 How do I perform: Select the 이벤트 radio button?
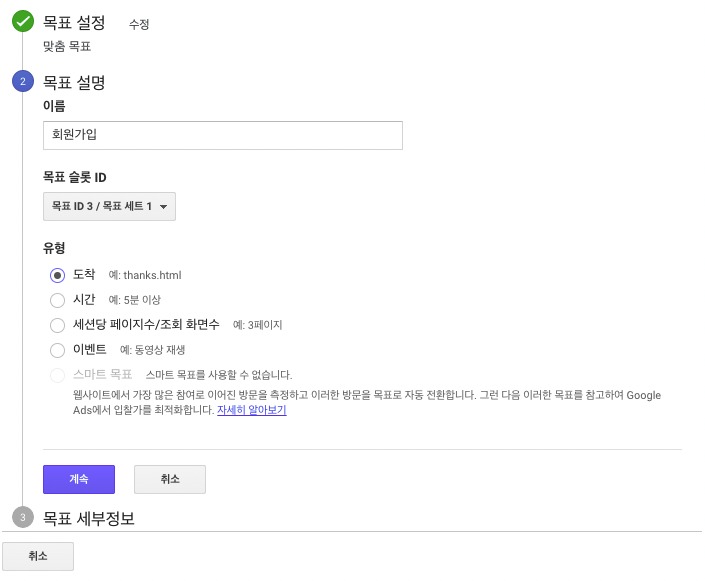[58, 350]
